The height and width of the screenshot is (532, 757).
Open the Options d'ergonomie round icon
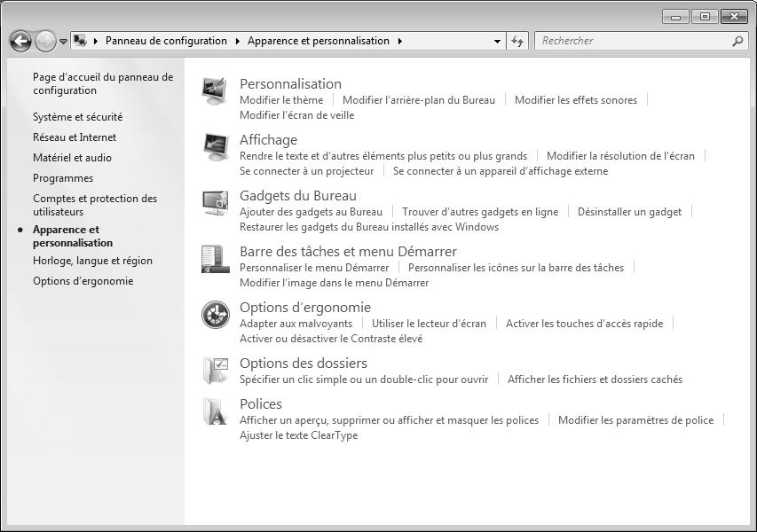click(216, 315)
